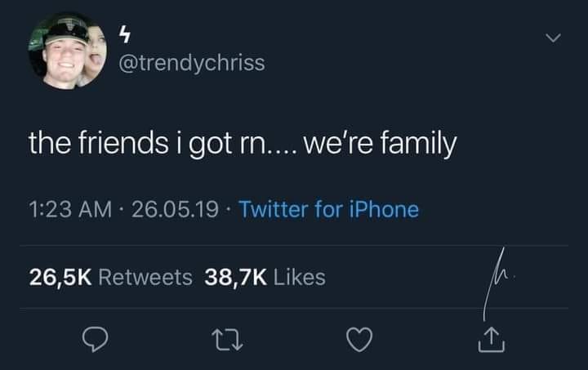Click the 26.05.19 date
The height and width of the screenshot is (370, 588).
point(175,209)
